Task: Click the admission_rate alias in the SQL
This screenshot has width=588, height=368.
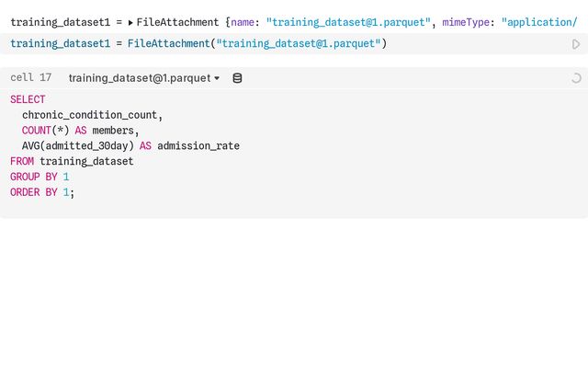Action: point(198,146)
